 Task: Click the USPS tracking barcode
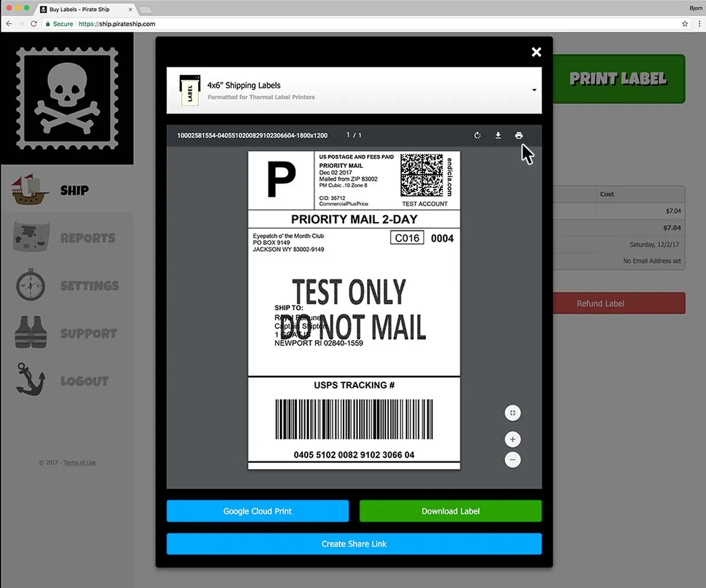click(x=354, y=419)
